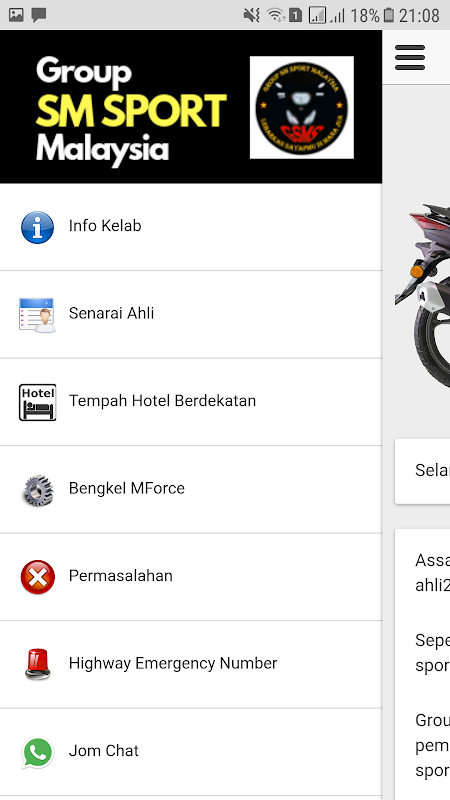Click the round GSMS club logo
The height and width of the screenshot is (800, 450).
(302, 107)
